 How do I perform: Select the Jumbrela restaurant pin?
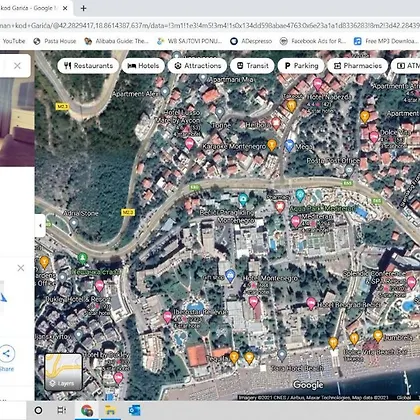tap(378, 336)
